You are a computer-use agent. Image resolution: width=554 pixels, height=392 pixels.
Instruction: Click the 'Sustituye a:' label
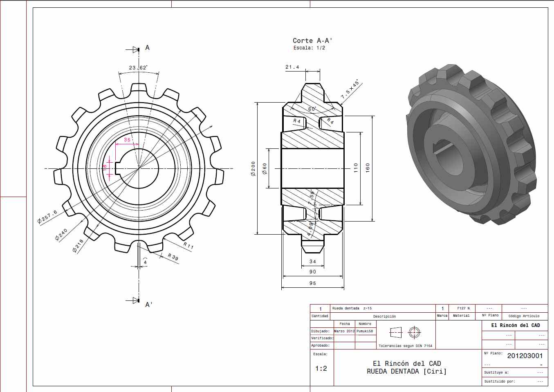click(496, 372)
